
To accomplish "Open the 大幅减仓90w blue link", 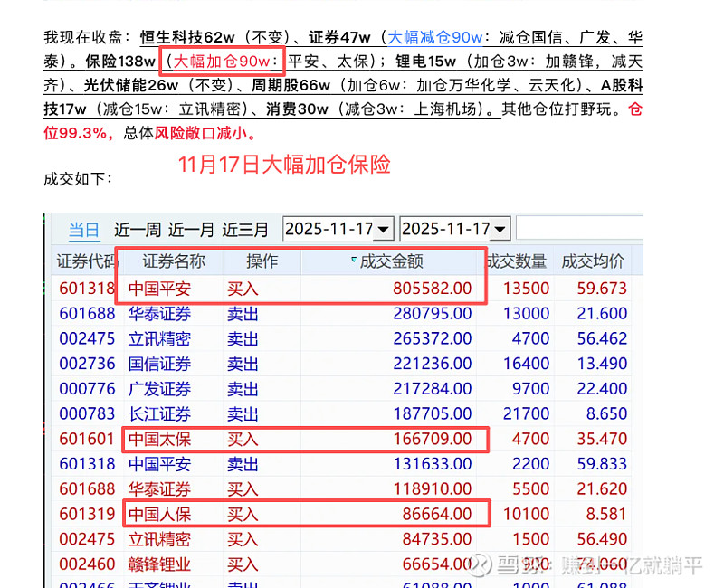I will click(435, 37).
